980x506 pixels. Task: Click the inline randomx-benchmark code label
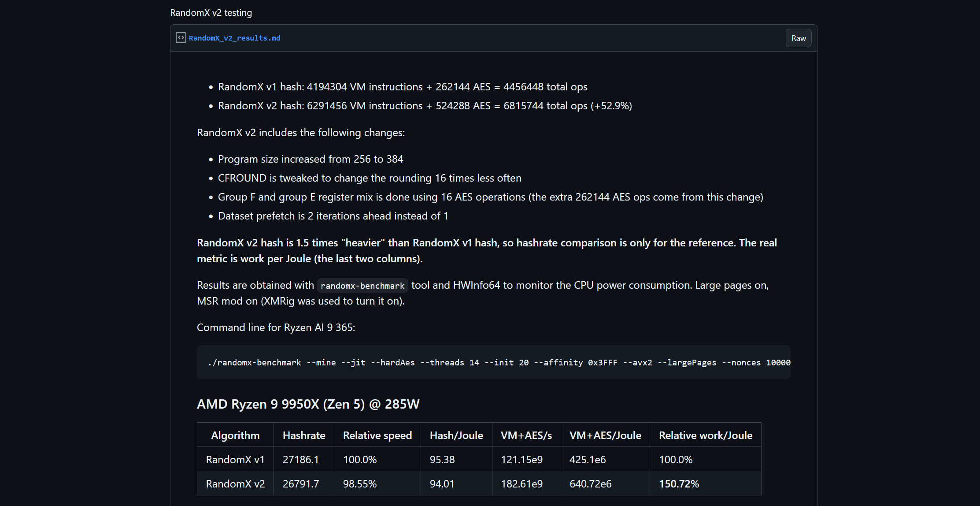point(362,286)
